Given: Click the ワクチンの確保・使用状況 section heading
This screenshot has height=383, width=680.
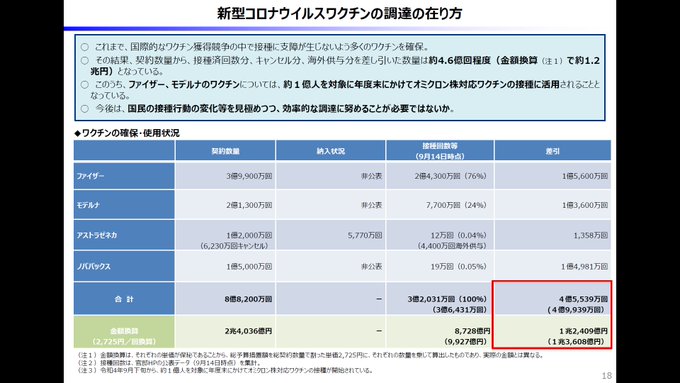Looking at the screenshot, I should click(x=127, y=133).
